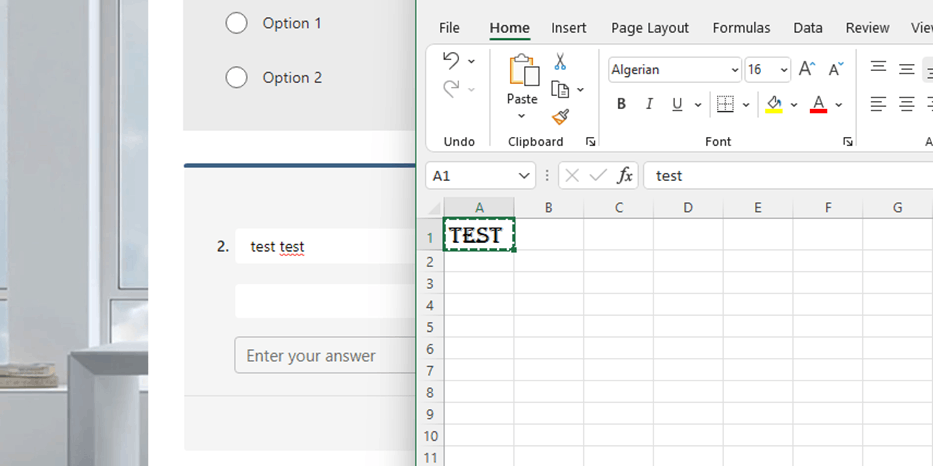The image size is (933, 466).
Task: Select row 5 header
Action: pos(430,327)
